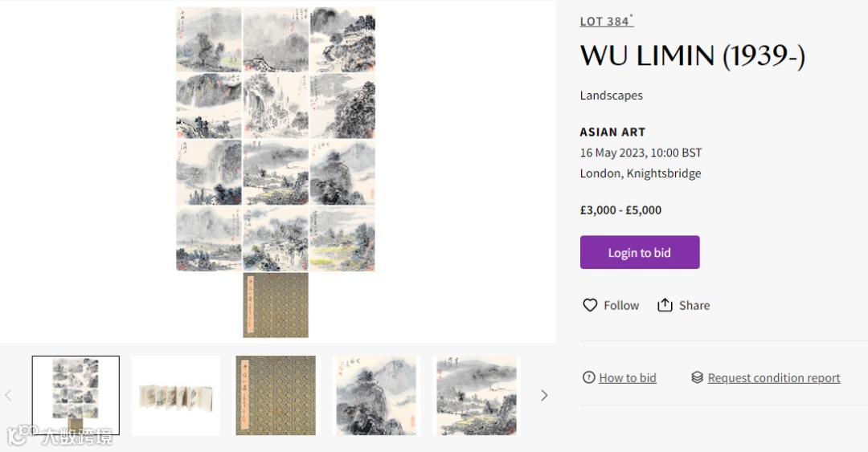This screenshot has width=868, height=452.
Task: Click the stacked layers icon beside Request condition report
Action: (x=697, y=377)
